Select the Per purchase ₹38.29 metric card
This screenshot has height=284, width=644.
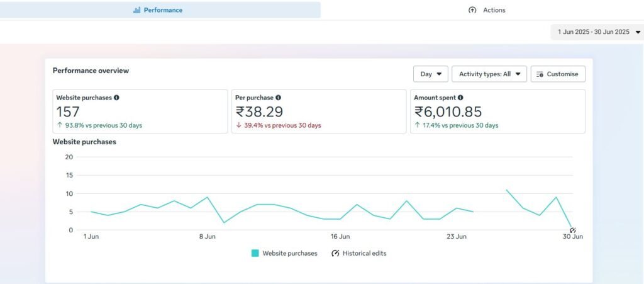(x=318, y=111)
